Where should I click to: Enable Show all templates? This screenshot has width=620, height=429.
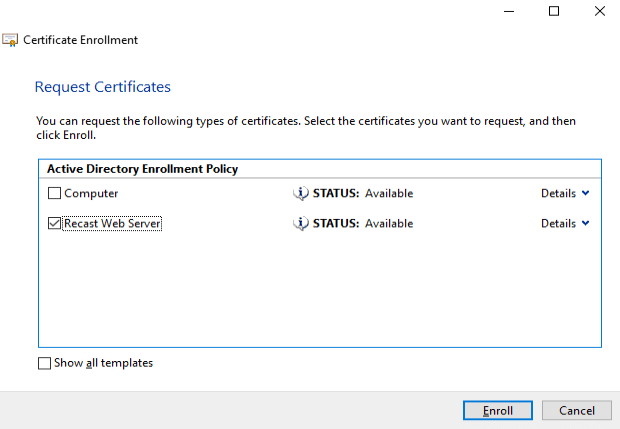(44, 364)
